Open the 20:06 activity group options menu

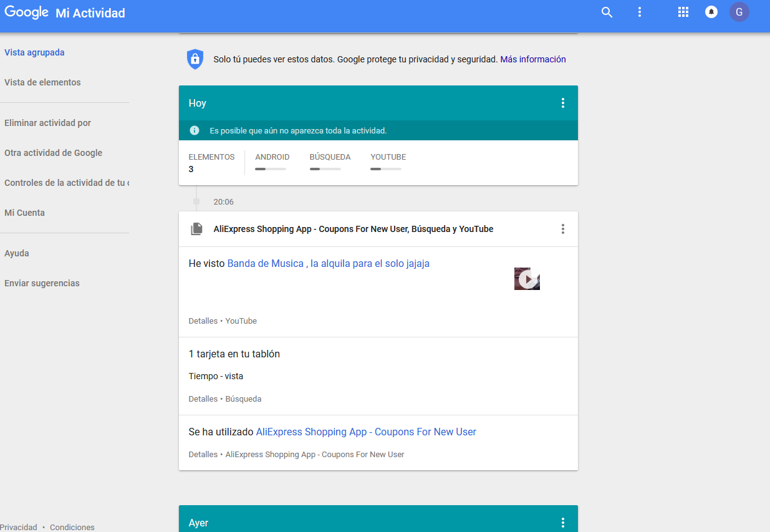tap(562, 229)
